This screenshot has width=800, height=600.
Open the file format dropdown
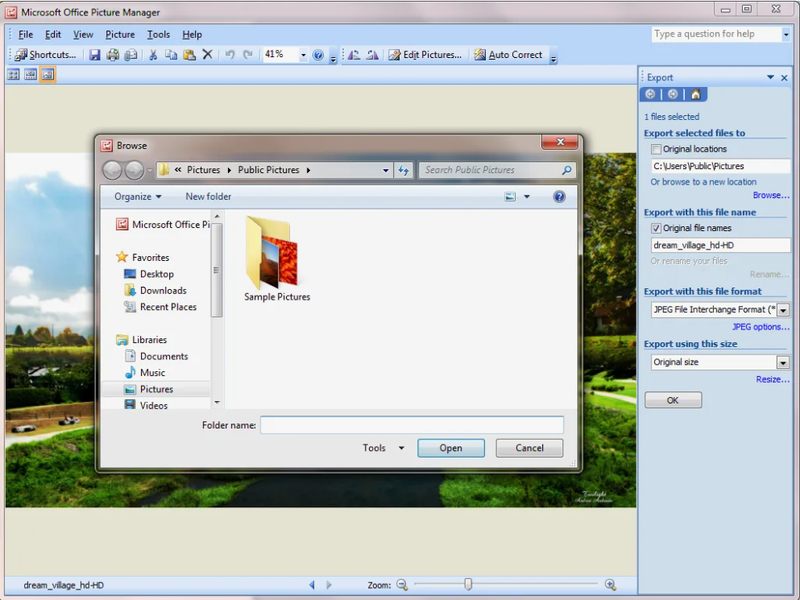pos(783,310)
